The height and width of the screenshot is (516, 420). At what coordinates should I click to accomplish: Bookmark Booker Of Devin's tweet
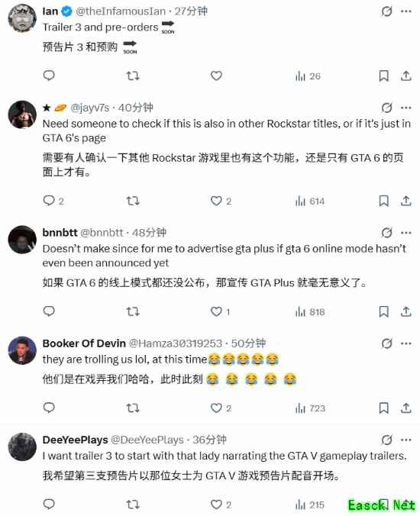384,408
